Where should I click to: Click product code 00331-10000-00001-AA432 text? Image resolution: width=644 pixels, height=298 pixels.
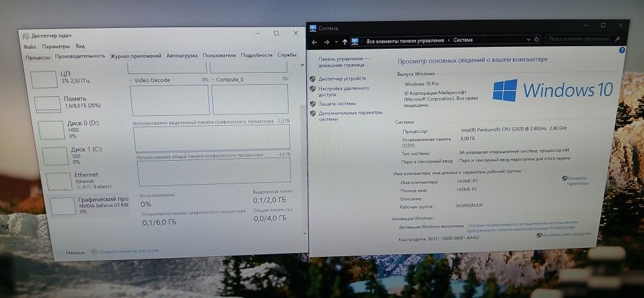453,238
